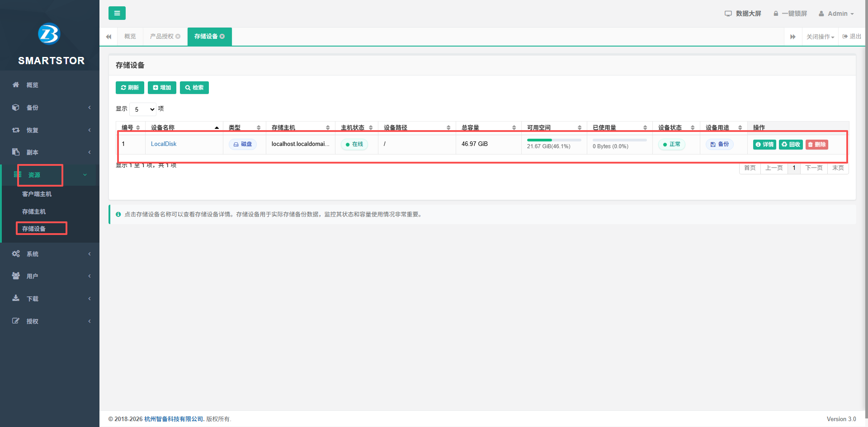The image size is (868, 427).
Task: Sort table by 设备名称 column
Action: (184, 127)
